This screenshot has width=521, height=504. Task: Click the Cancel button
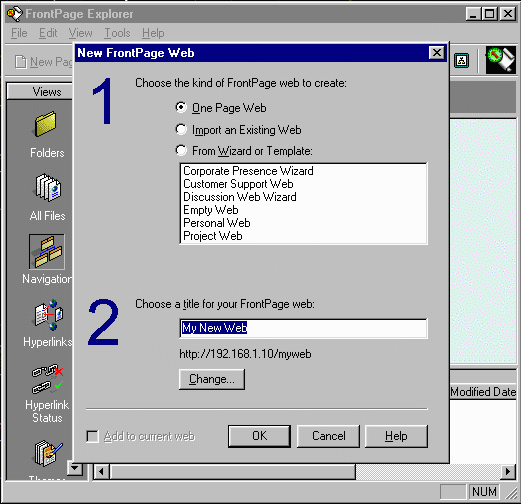click(328, 436)
